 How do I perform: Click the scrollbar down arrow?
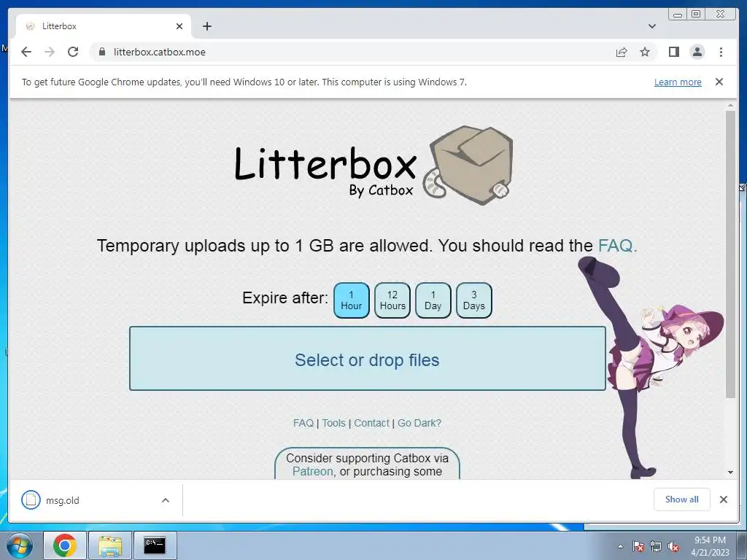[x=730, y=472]
